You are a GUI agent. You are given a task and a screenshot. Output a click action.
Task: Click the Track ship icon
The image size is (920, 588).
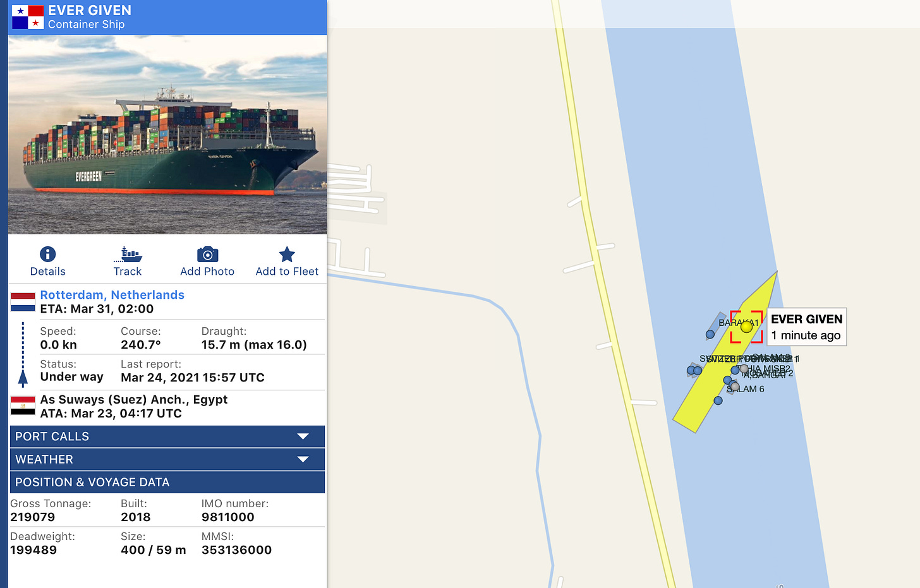[128, 255]
